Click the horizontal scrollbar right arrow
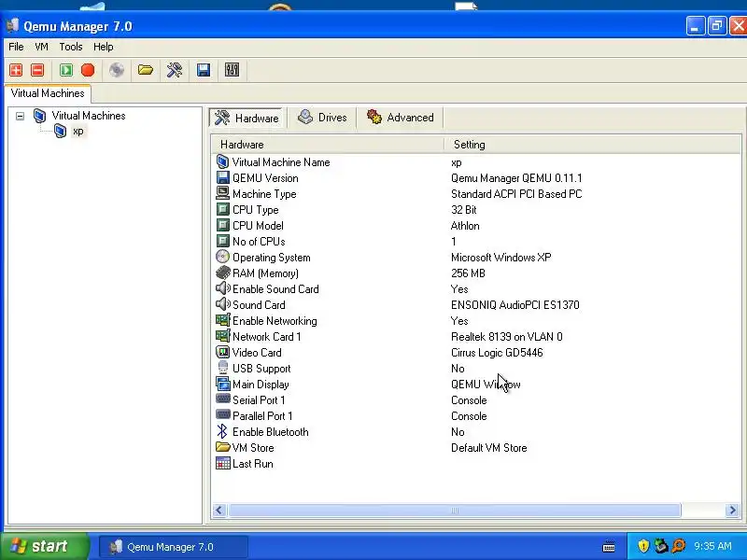Screen dimensions: 747x560 coord(732,511)
